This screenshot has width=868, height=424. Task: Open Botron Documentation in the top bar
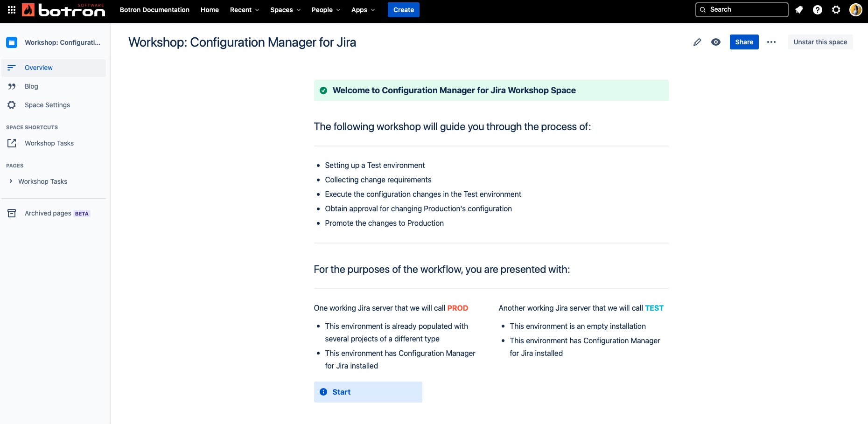pos(154,10)
